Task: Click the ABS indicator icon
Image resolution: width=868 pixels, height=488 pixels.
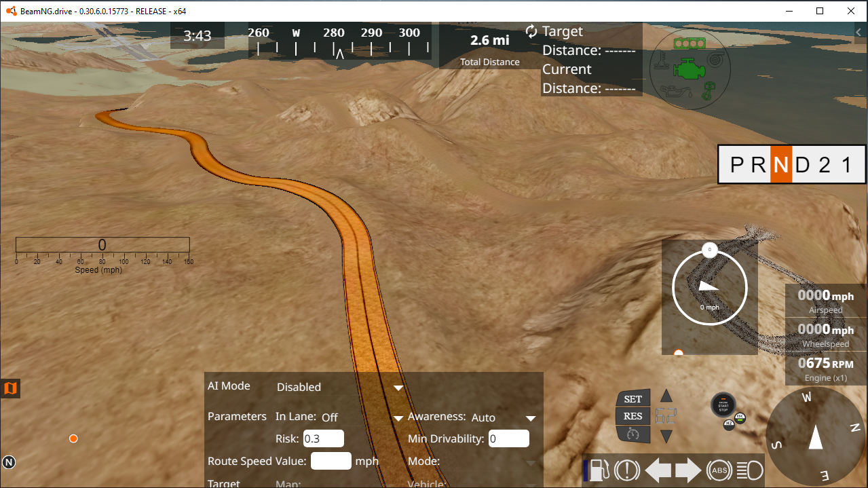Action: pyautogui.click(x=719, y=470)
